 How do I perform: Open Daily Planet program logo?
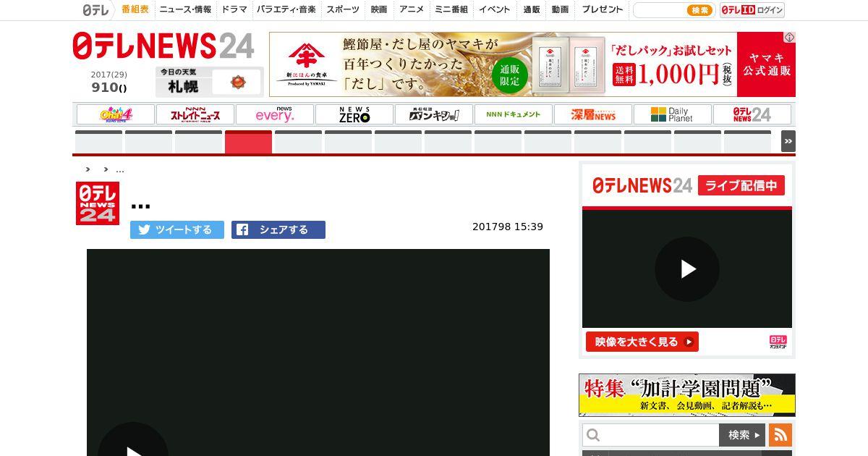pos(673,114)
